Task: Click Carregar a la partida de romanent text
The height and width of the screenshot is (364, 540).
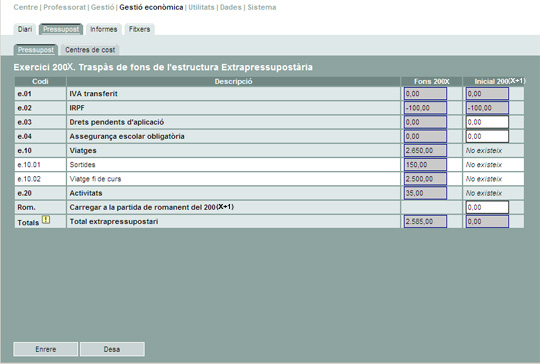Action: [152, 207]
